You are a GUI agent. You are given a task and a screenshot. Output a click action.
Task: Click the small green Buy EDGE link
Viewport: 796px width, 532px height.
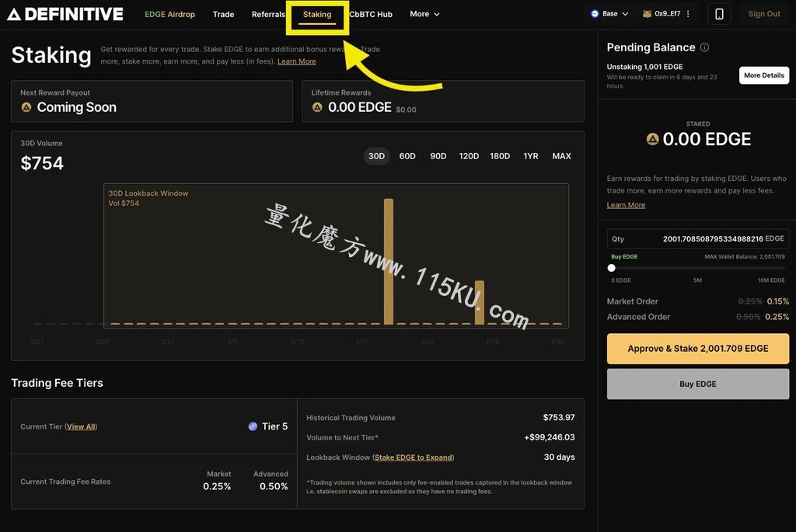(x=624, y=256)
